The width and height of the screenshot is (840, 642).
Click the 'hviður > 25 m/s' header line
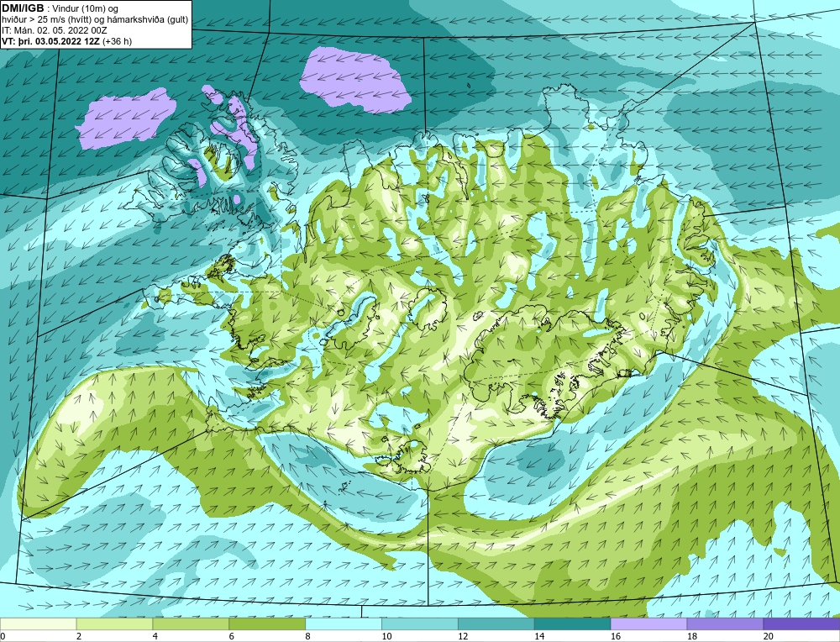(x=95, y=20)
